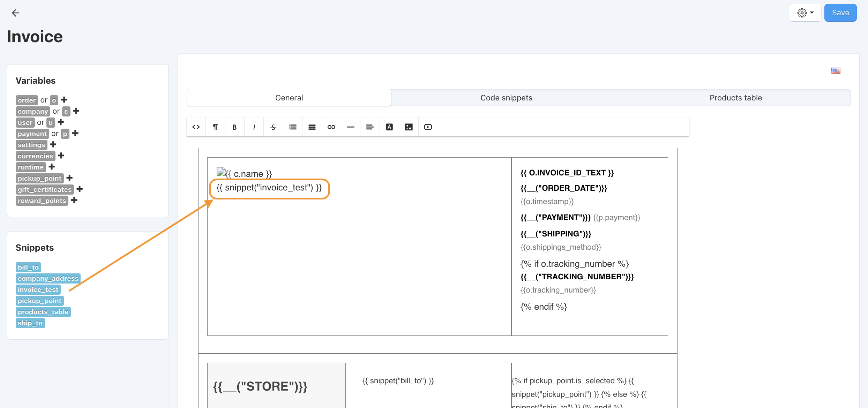Apply italic formatting
This screenshot has width=868, height=408.
pyautogui.click(x=254, y=127)
